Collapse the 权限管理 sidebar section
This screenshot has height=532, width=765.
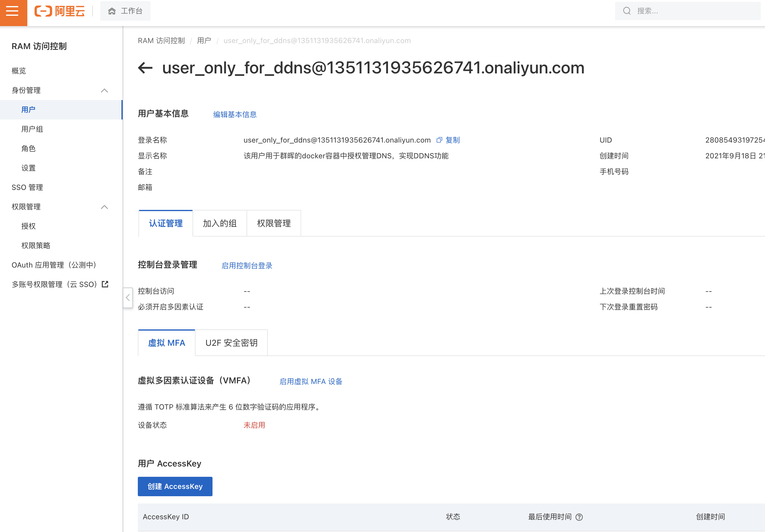tap(104, 207)
